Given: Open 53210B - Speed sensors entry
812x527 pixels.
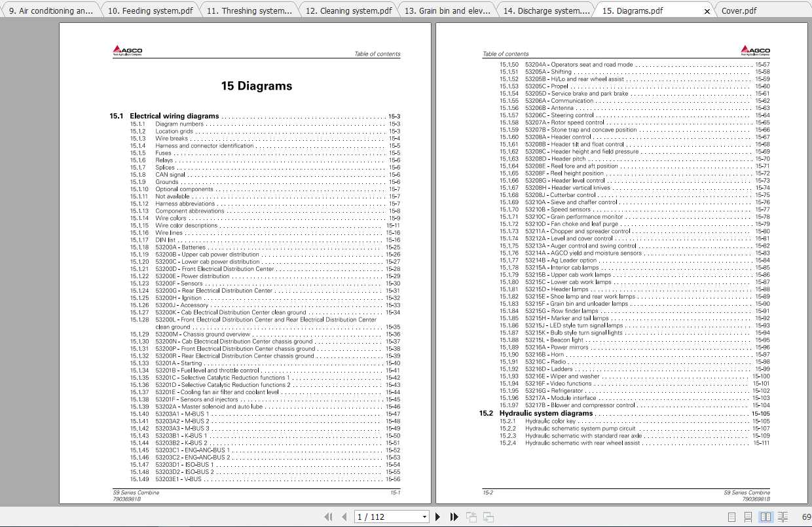Looking at the screenshot, I should pyautogui.click(x=558, y=209).
